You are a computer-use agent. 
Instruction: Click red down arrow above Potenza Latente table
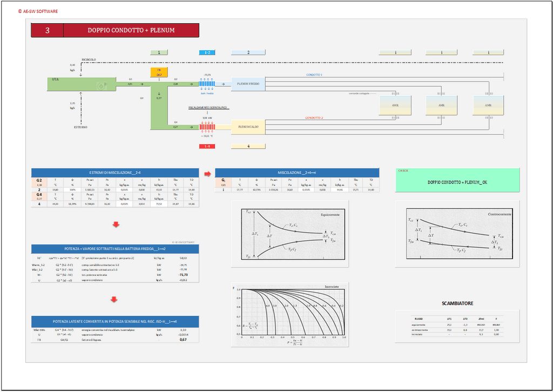click(114, 300)
